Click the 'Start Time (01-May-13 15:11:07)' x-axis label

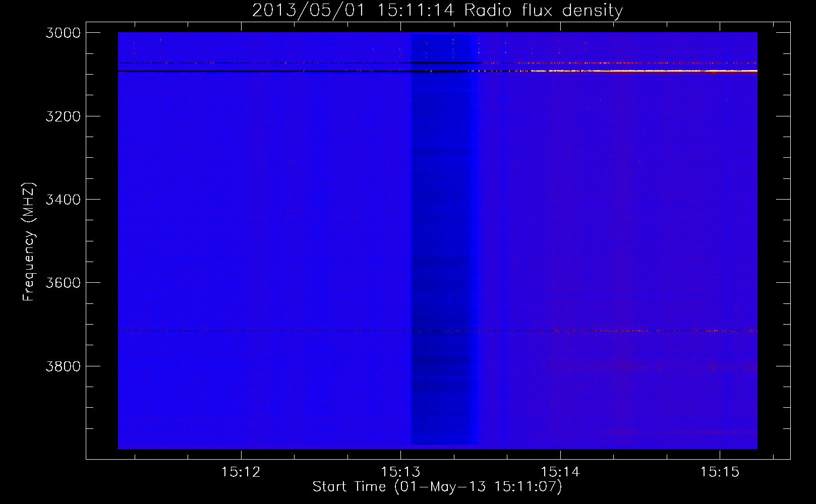[x=437, y=487]
